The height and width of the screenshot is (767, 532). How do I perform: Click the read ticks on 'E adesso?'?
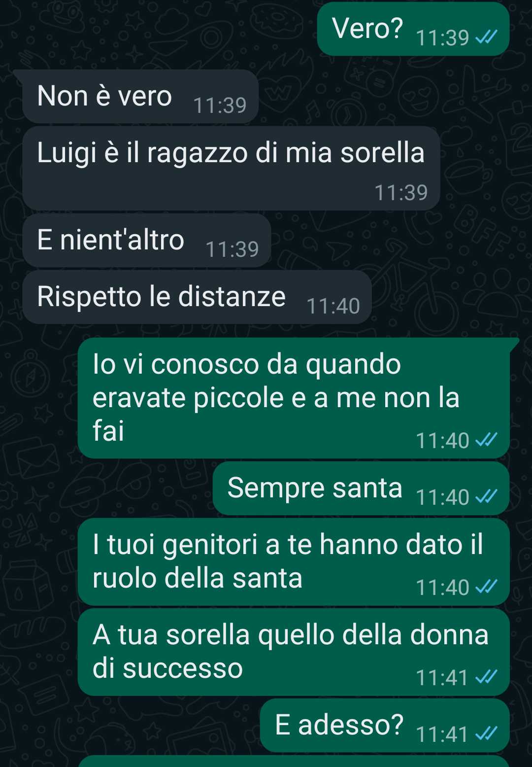pos(486,734)
